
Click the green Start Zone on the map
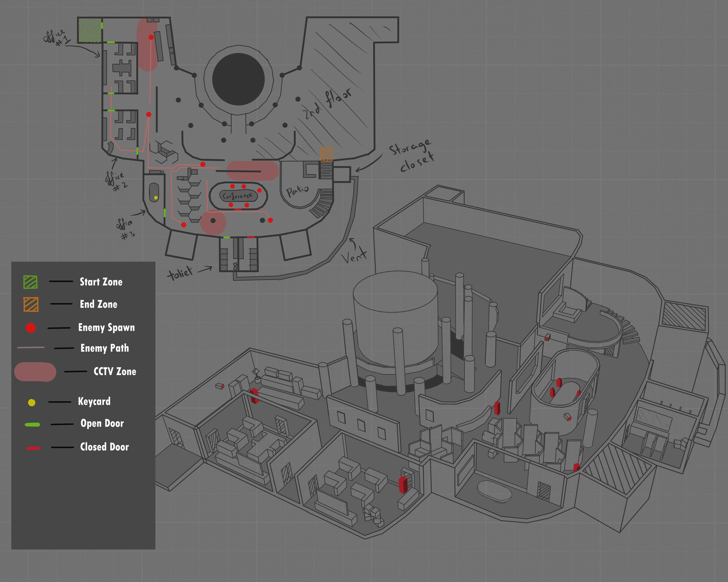[90, 30]
